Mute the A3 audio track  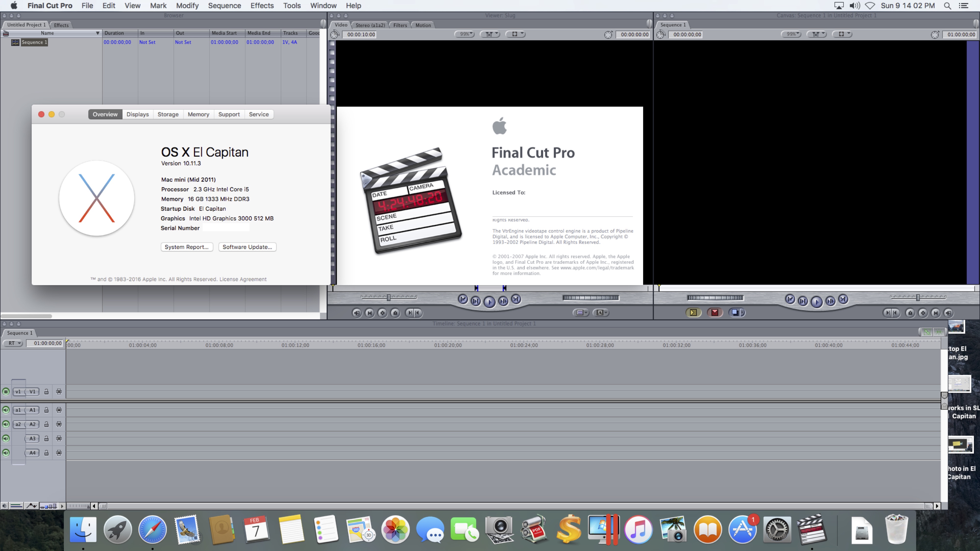[6, 438]
